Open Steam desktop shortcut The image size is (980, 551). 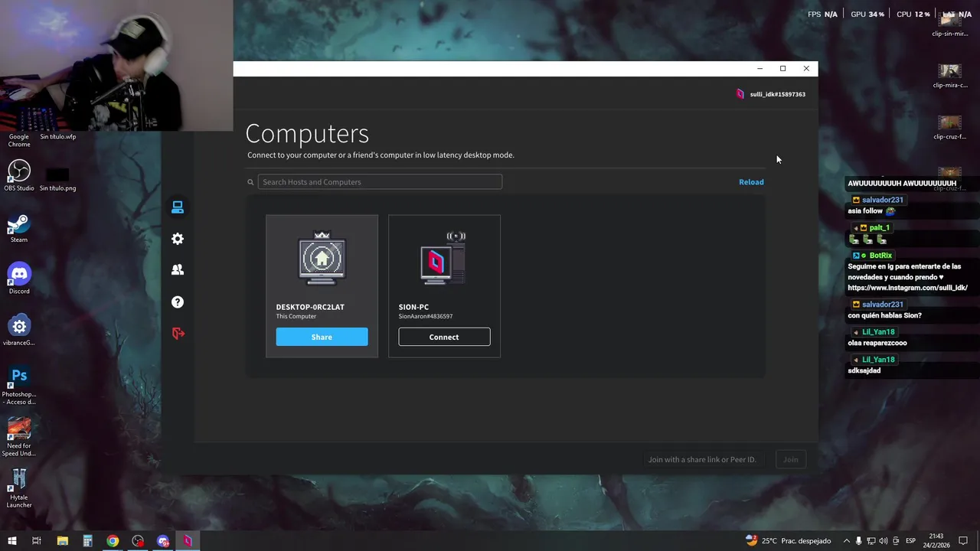click(19, 228)
